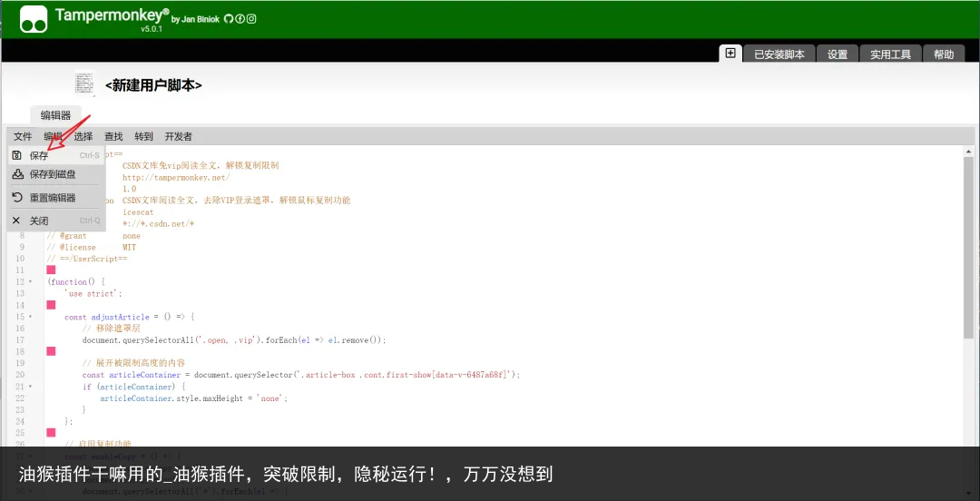Click the http://tampermonkey.net/ namespace text

pyautogui.click(x=176, y=177)
